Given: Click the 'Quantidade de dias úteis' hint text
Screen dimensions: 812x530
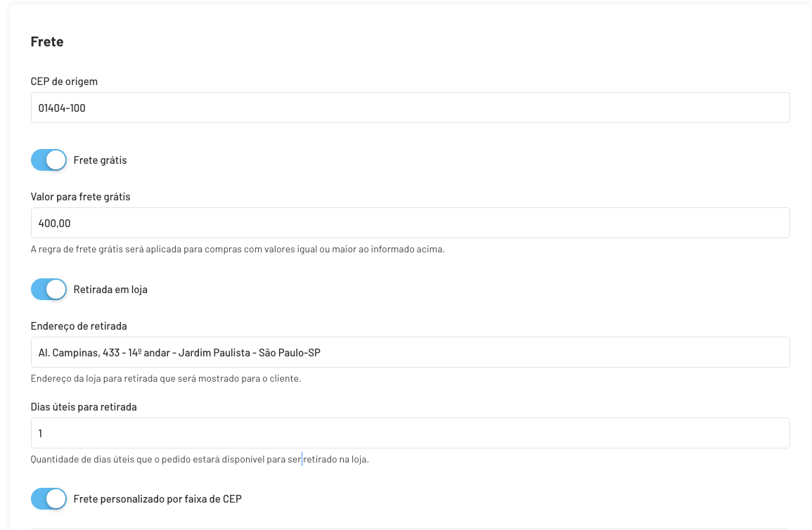Looking at the screenshot, I should [200, 460].
